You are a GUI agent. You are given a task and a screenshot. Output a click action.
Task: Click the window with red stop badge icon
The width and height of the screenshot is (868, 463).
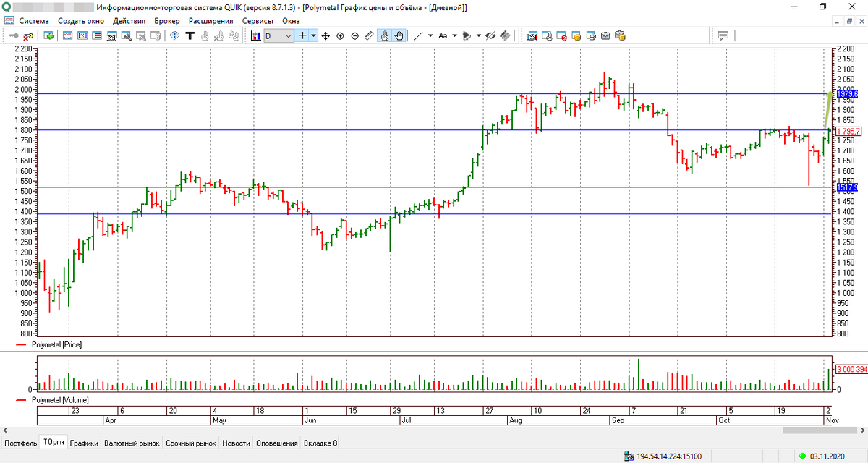coord(561,35)
